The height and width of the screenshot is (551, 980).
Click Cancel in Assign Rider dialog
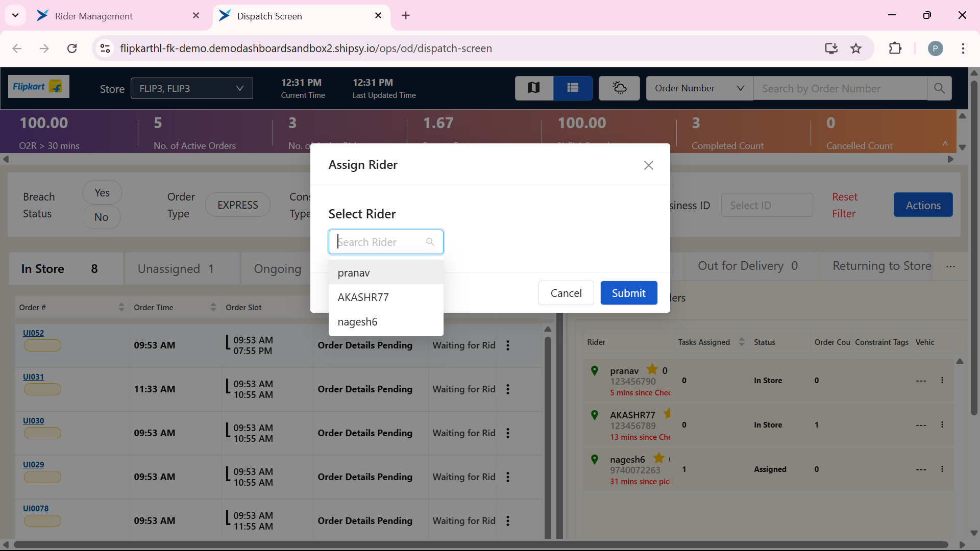pyautogui.click(x=566, y=293)
